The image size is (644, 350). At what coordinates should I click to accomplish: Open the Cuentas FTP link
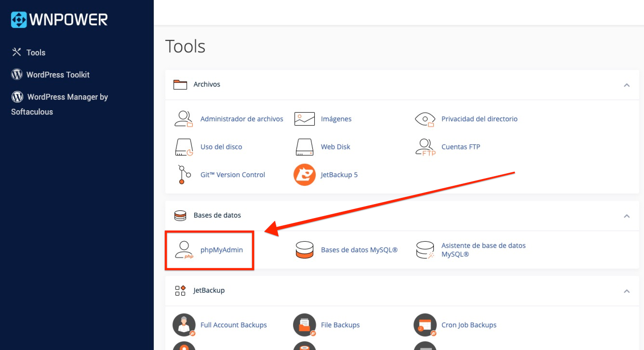click(x=460, y=147)
